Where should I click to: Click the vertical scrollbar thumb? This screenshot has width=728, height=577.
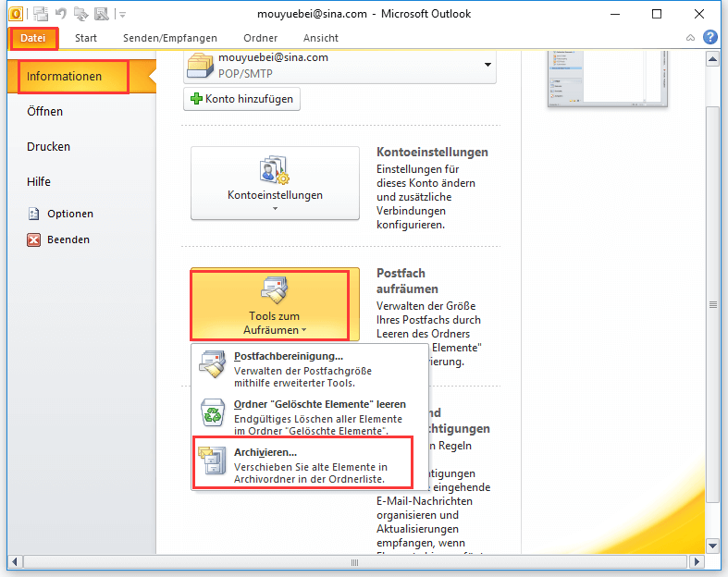point(712,304)
